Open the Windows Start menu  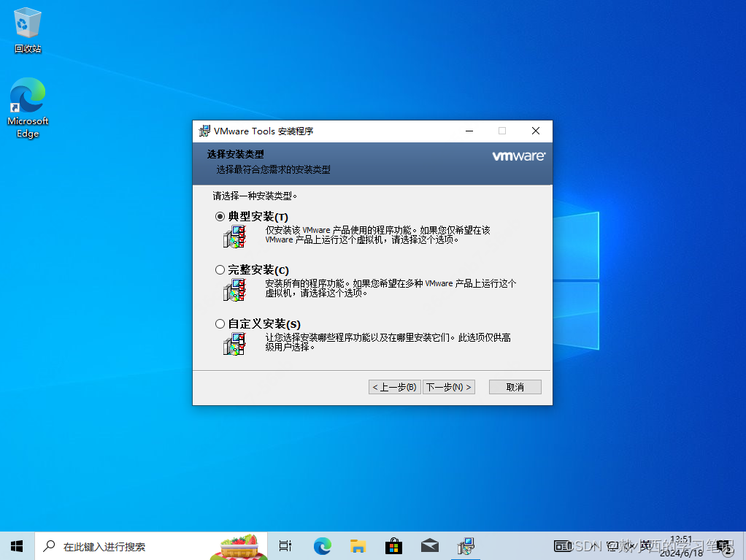pos(17,546)
